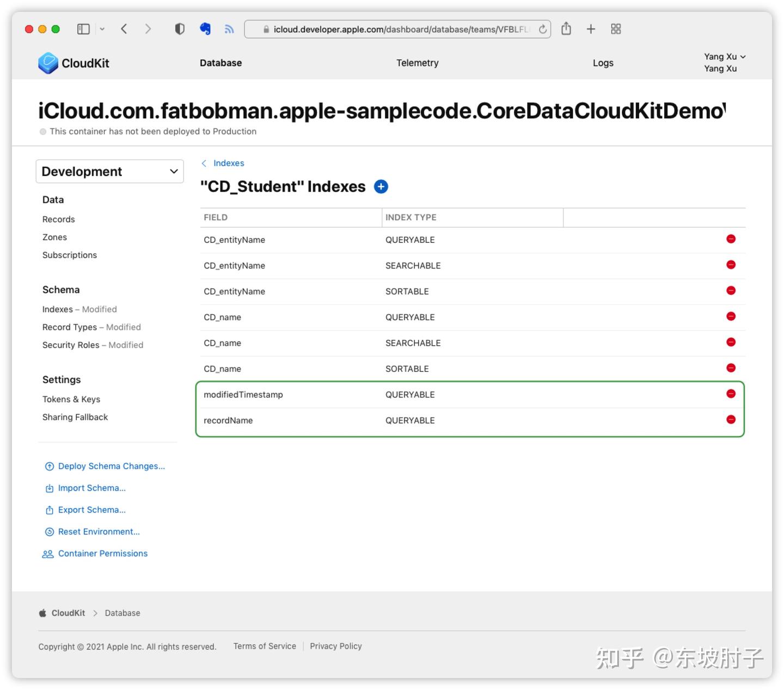The image size is (784, 690).
Task: Open Container Permissions link
Action: pyautogui.click(x=95, y=553)
